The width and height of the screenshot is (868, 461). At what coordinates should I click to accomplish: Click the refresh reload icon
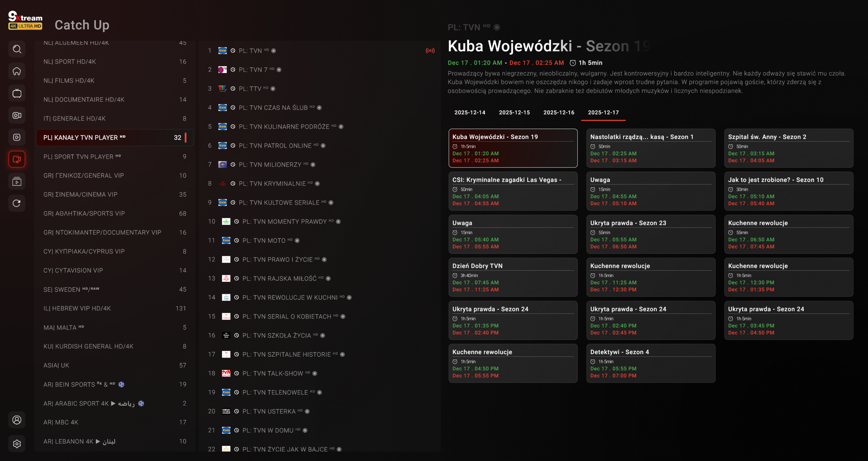(17, 203)
